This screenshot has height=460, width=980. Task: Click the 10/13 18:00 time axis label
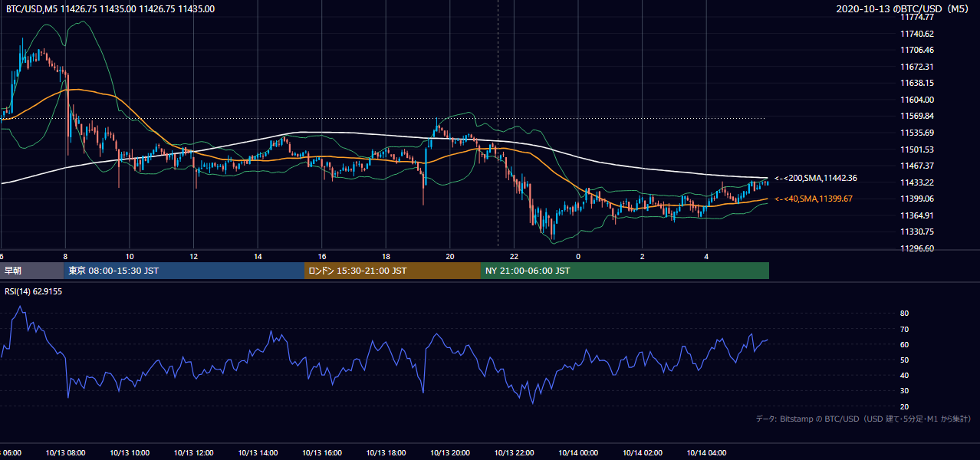(386, 453)
